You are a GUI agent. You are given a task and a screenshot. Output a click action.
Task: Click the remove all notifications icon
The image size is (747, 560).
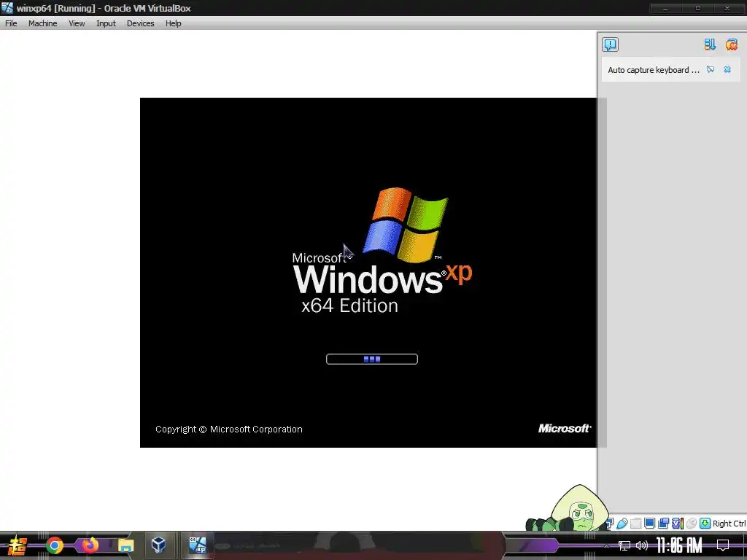pos(731,44)
